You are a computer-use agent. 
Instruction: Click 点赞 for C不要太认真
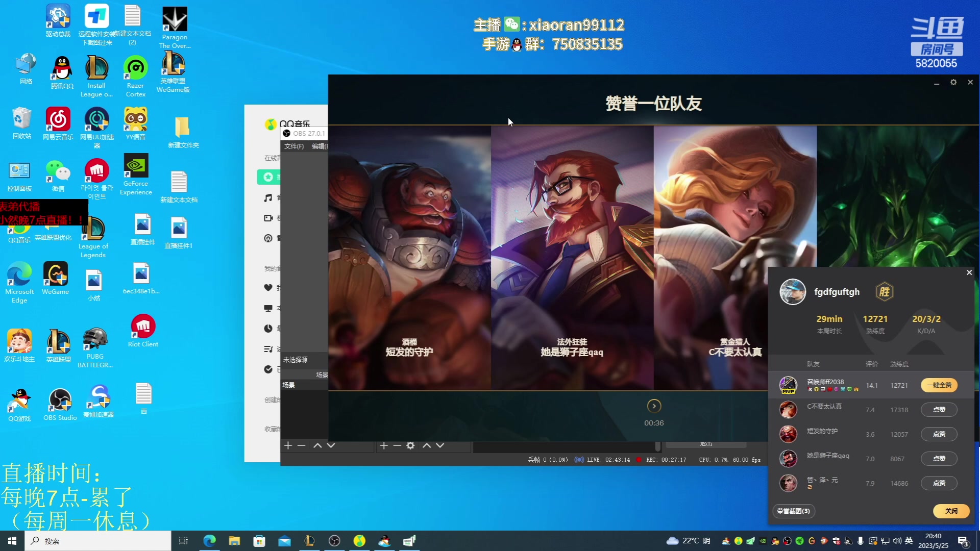(939, 410)
